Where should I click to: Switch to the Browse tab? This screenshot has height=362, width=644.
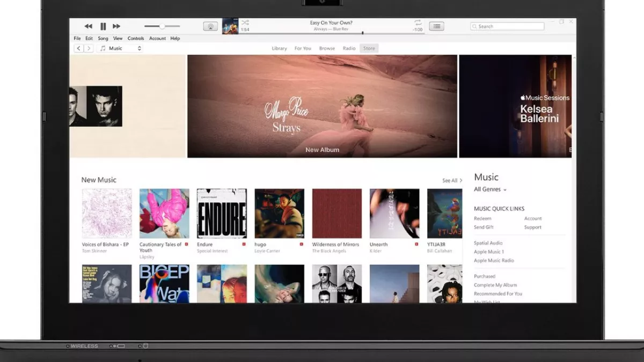pyautogui.click(x=327, y=48)
